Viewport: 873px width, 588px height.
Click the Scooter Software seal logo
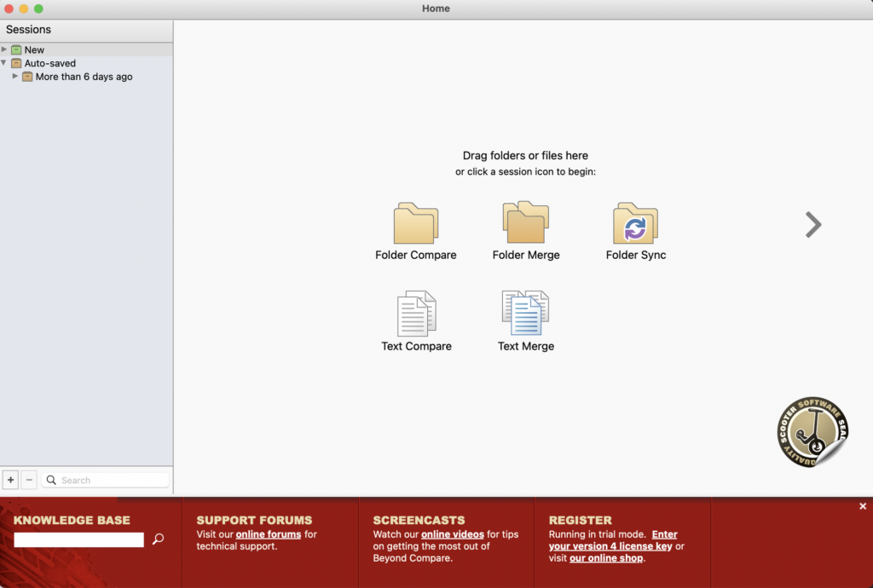[812, 432]
